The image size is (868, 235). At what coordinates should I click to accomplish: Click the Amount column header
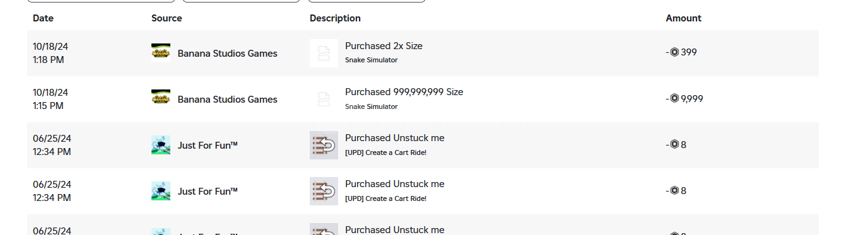click(x=683, y=18)
